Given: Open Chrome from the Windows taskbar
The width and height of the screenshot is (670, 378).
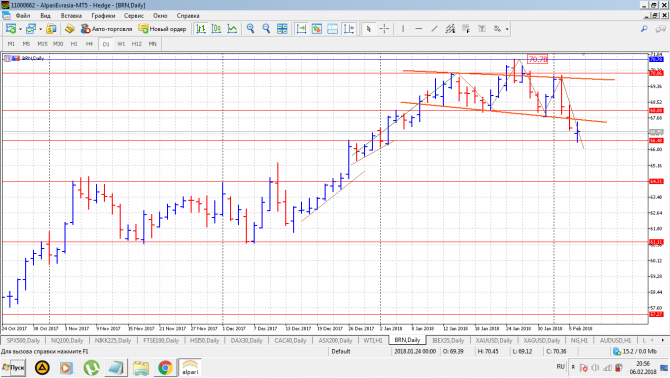Looking at the screenshot, I should [x=165, y=367].
